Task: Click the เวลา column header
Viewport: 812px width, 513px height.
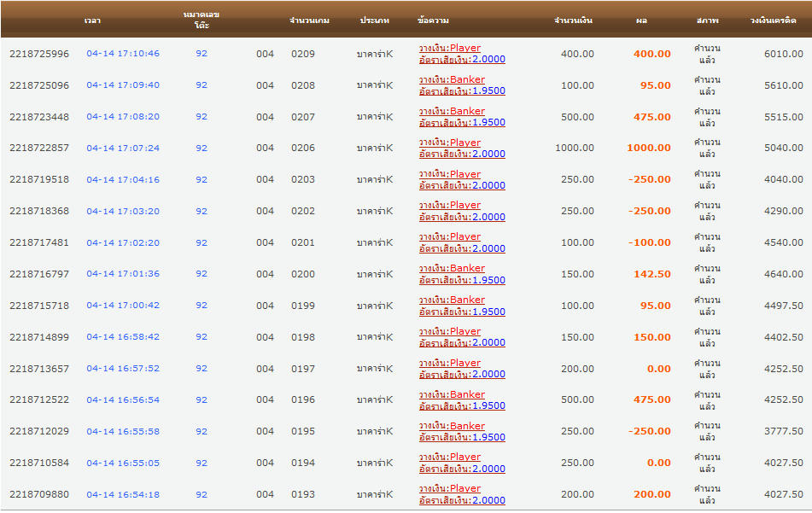Action: (x=92, y=20)
